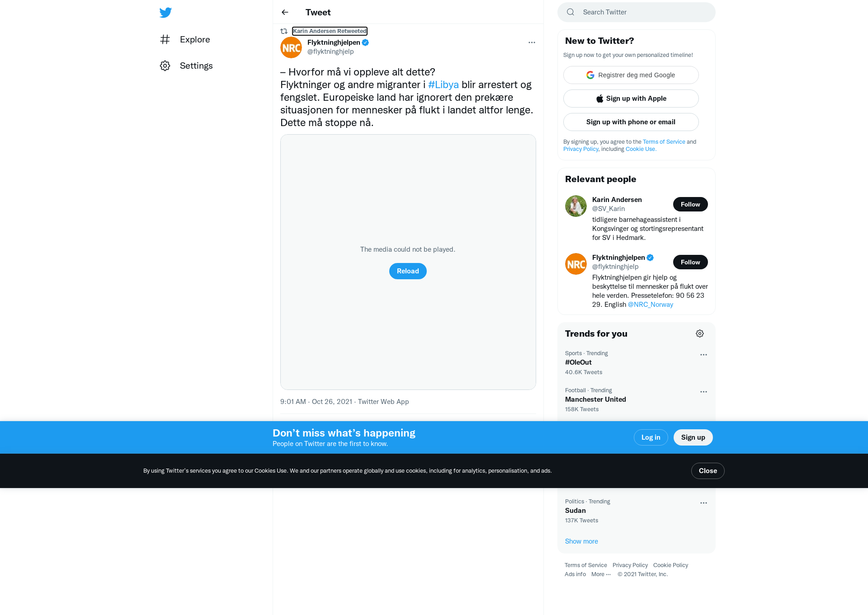Go back using the left arrow
The height and width of the screenshot is (615, 868).
285,12
